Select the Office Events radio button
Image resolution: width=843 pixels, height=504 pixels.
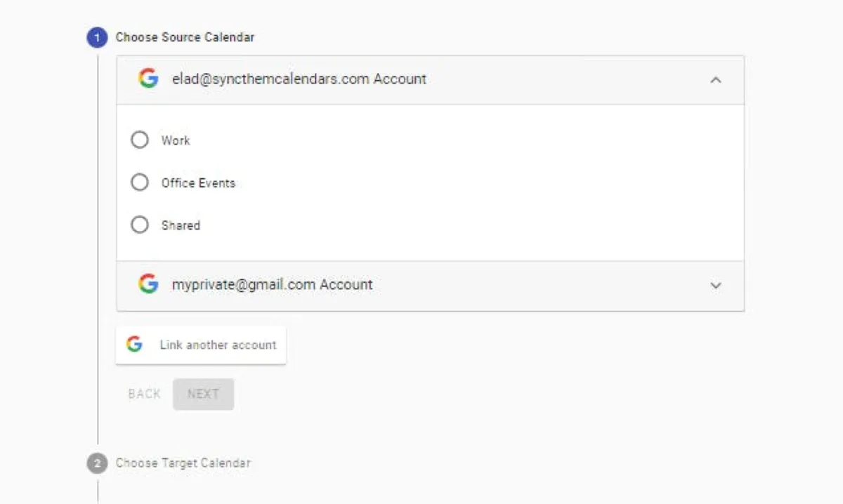click(140, 183)
